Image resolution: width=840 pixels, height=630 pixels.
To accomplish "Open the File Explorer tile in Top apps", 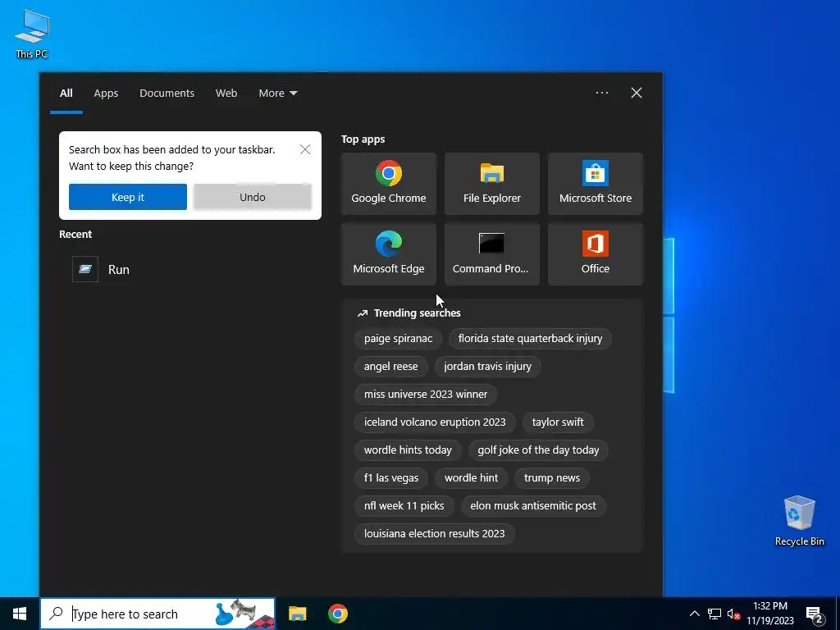I will [x=492, y=184].
